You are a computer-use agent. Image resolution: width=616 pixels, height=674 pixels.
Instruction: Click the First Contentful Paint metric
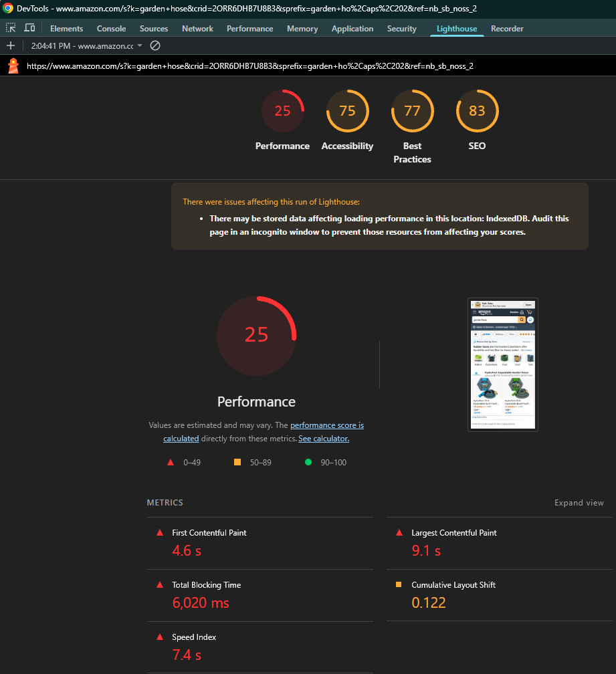[260, 543]
